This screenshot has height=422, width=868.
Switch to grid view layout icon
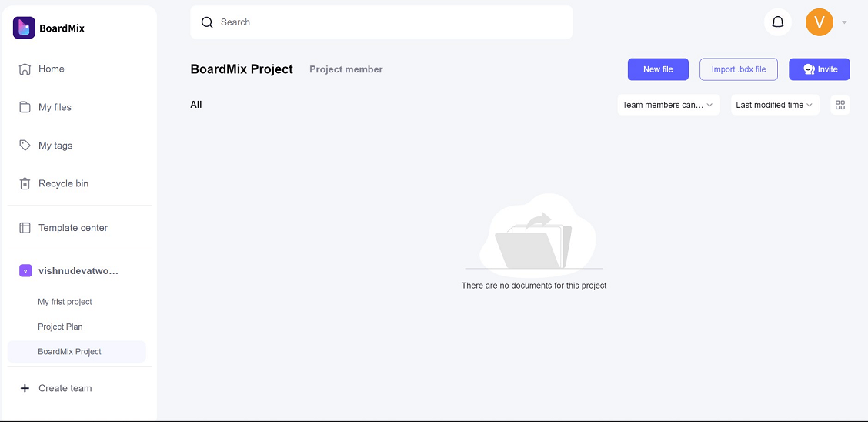pyautogui.click(x=840, y=105)
